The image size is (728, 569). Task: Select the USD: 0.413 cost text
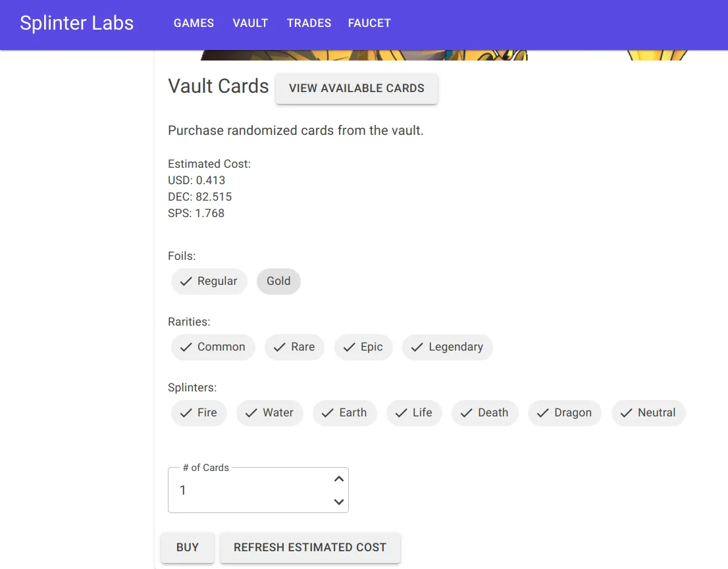click(x=196, y=180)
